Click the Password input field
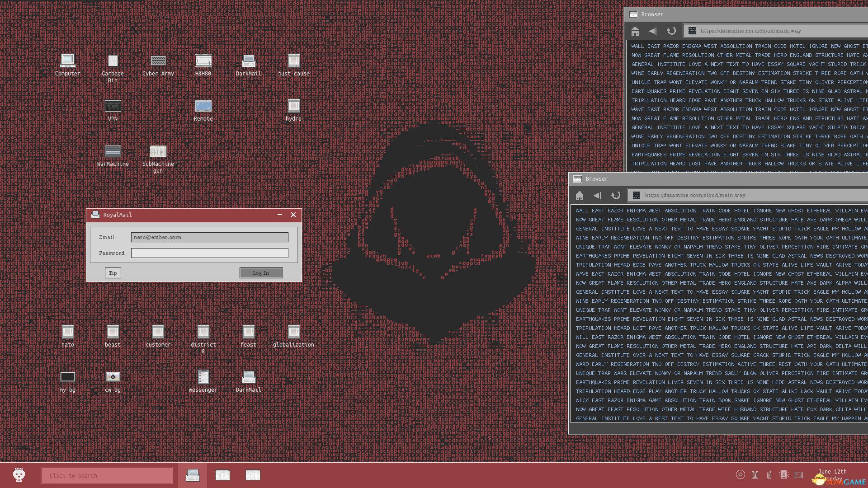This screenshot has width=868, height=488. pos(209,253)
